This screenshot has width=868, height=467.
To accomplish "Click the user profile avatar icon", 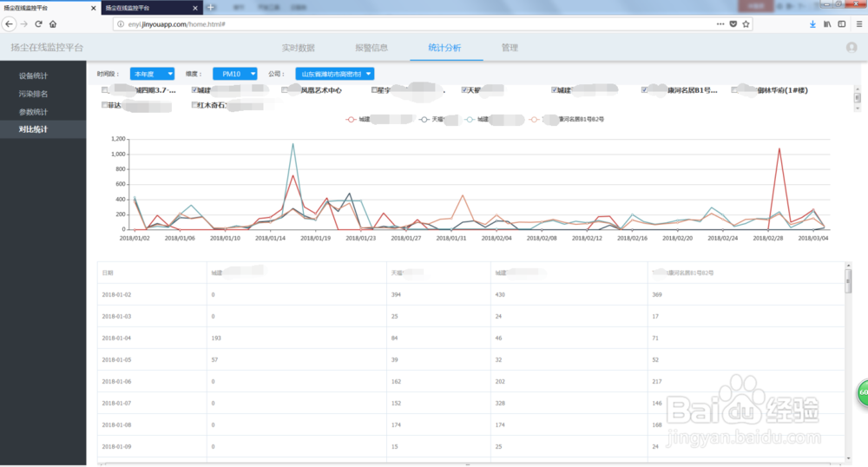I will click(852, 48).
